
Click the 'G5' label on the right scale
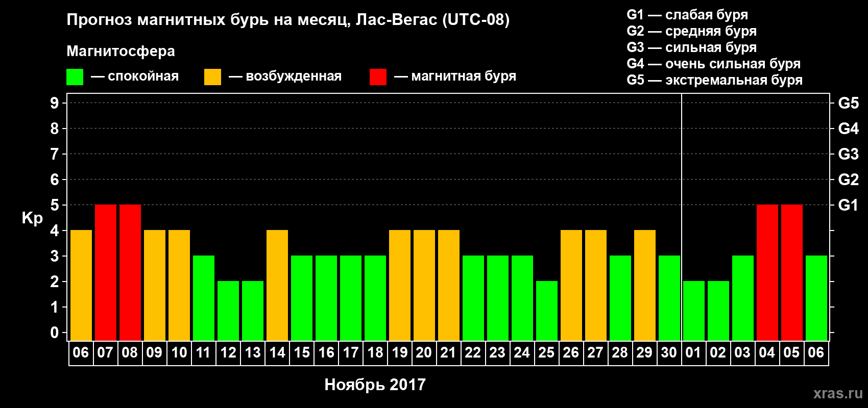[x=849, y=103]
